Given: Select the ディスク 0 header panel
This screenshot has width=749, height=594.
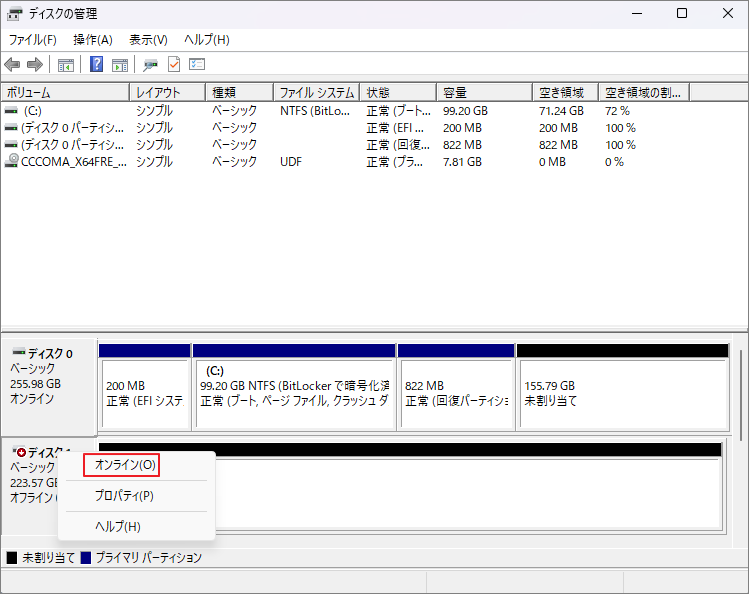Looking at the screenshot, I should (50, 387).
